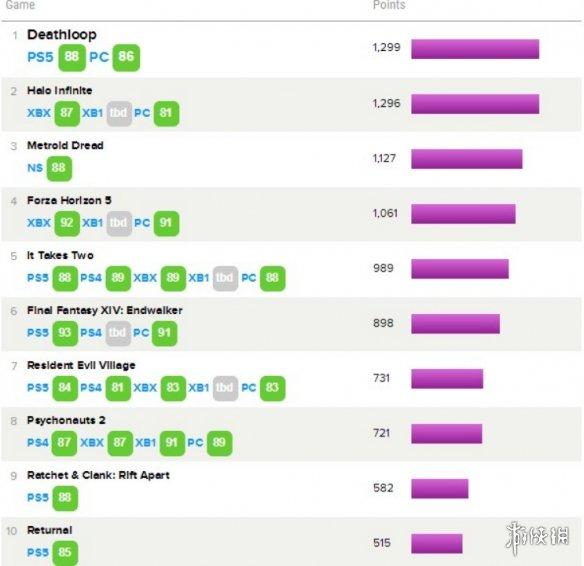Click Deathloop PC score badge 86

pyautogui.click(x=126, y=57)
